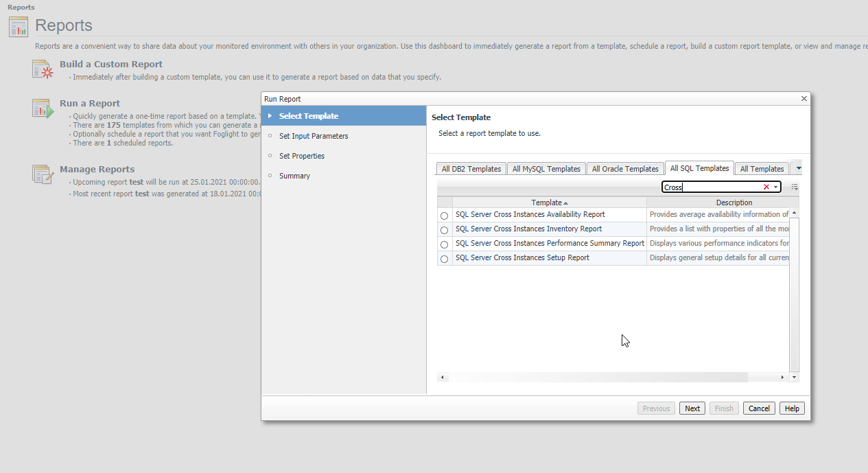Switch to All DB2 Templates tab
The height and width of the screenshot is (473, 868).
tap(471, 169)
